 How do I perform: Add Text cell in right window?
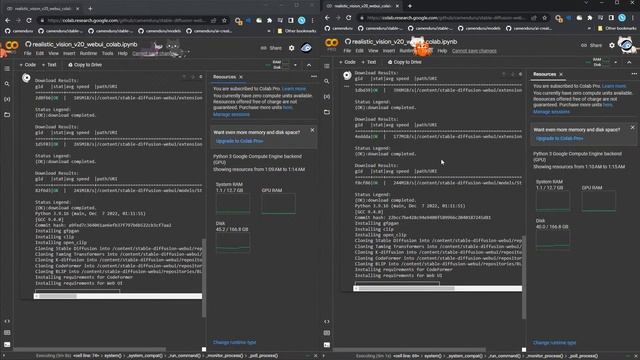coord(369,62)
